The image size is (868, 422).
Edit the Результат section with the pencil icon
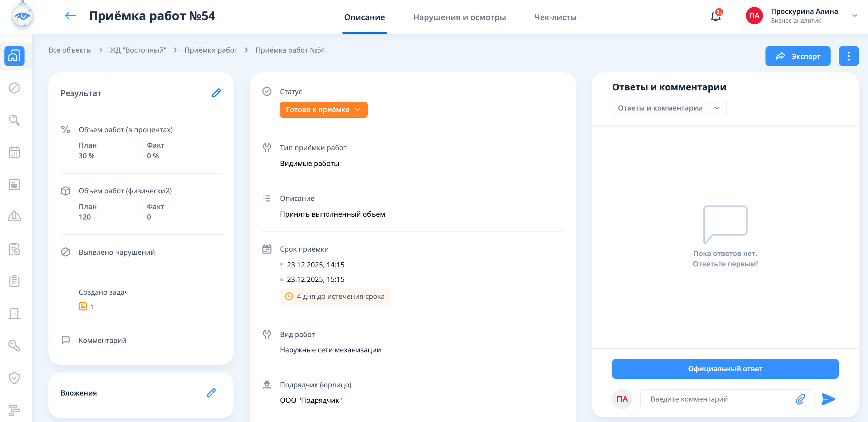[x=216, y=93]
